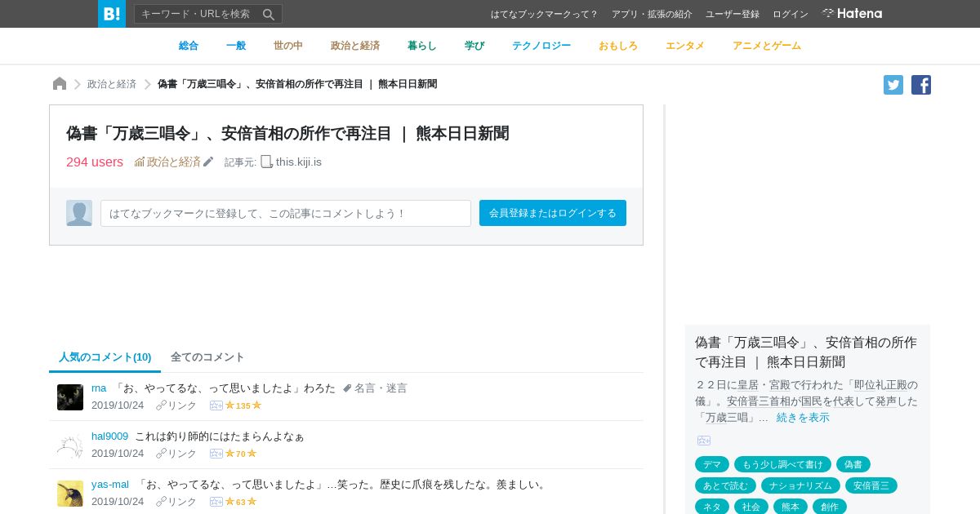Open the sidebar article title link
This screenshot has width=980, height=514.
(x=806, y=352)
